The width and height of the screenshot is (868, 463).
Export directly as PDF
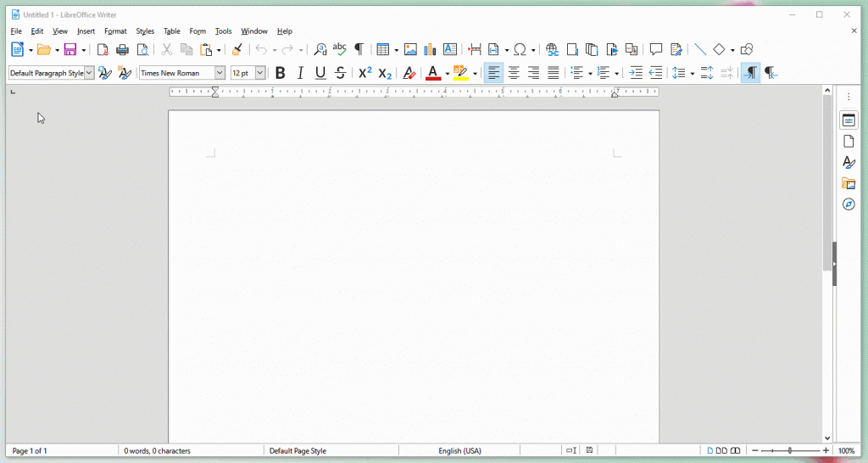pos(103,50)
